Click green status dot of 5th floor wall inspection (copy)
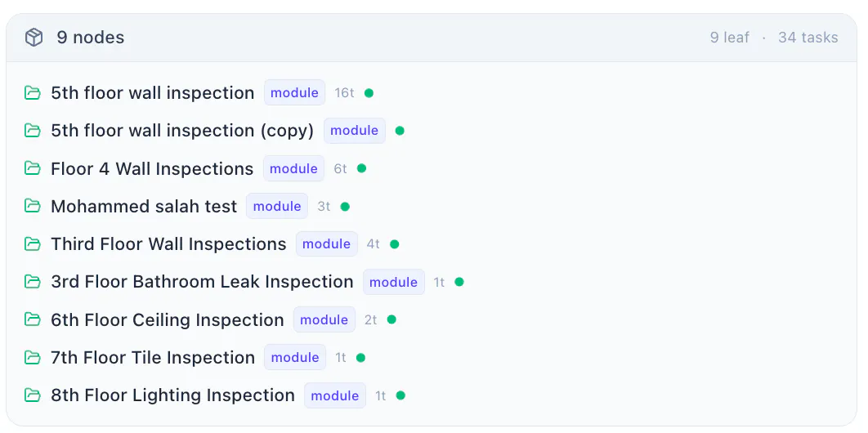Image resolution: width=868 pixels, height=433 pixels. [x=400, y=131]
